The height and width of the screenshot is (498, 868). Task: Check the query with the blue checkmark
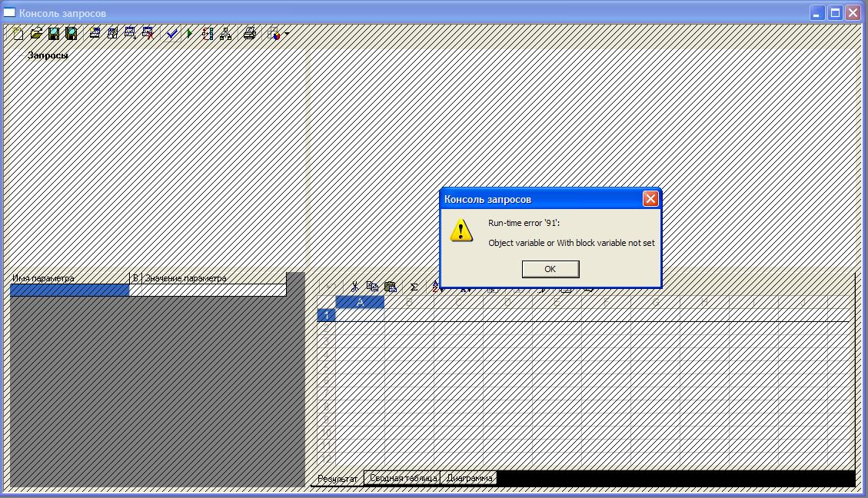click(171, 33)
